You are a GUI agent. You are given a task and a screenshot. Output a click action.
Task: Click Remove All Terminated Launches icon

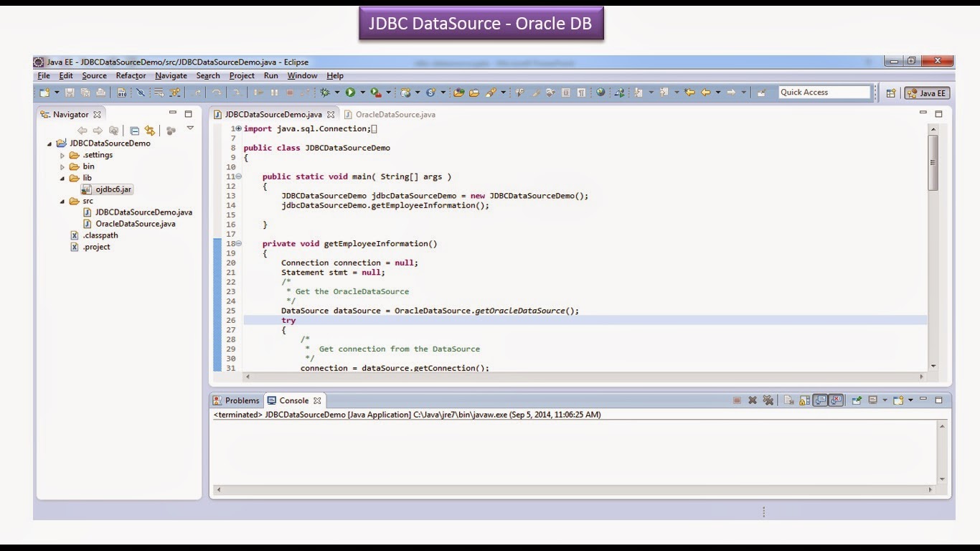(x=768, y=400)
